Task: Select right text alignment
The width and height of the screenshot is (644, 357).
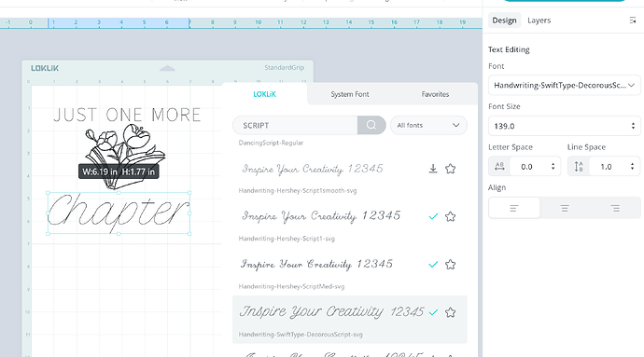Action: 615,209
